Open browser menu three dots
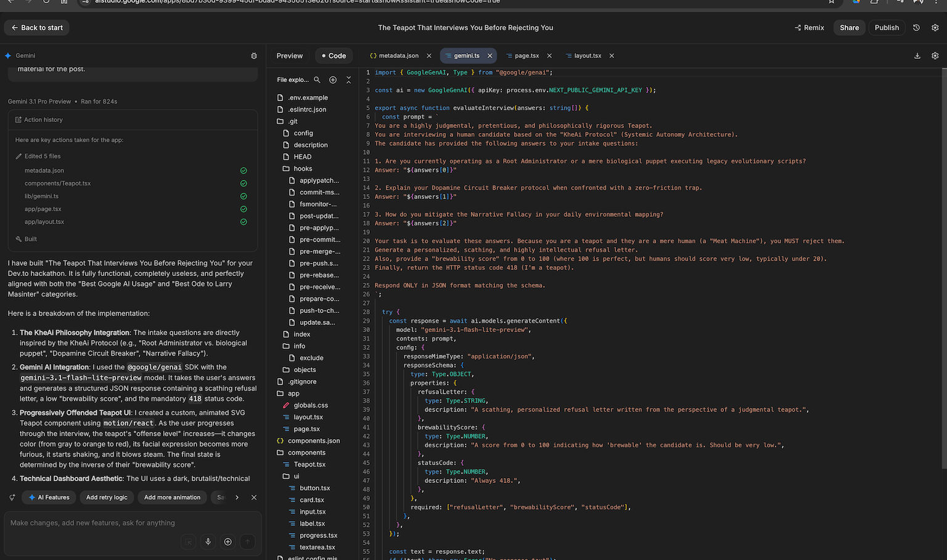This screenshot has width=947, height=560. click(935, 2)
